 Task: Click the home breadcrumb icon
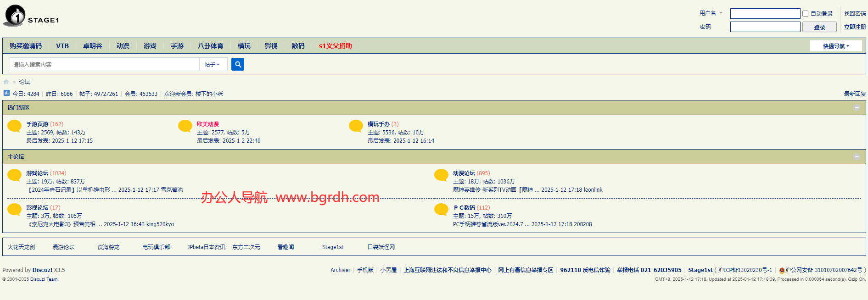click(6, 82)
